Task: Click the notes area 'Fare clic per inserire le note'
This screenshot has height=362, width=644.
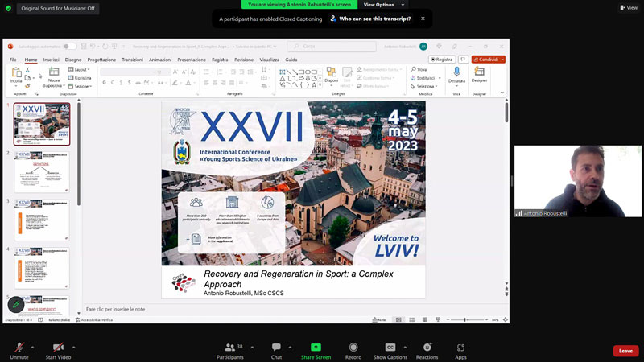Action: coord(115,309)
